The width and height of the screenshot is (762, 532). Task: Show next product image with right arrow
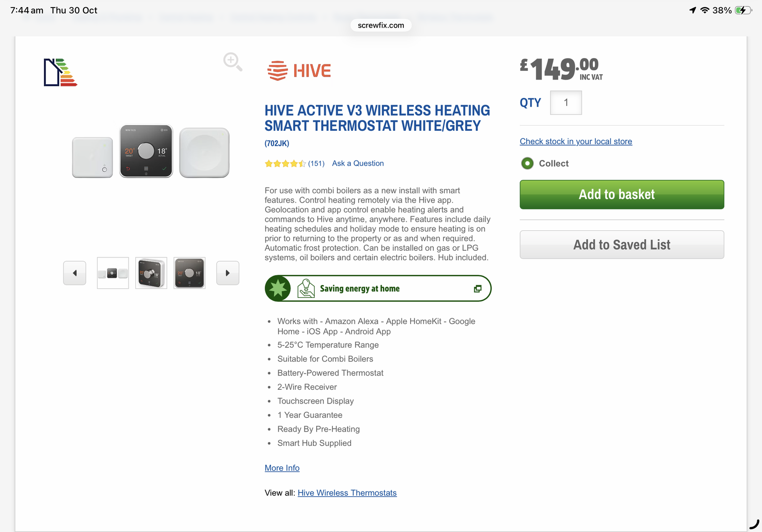pos(228,273)
